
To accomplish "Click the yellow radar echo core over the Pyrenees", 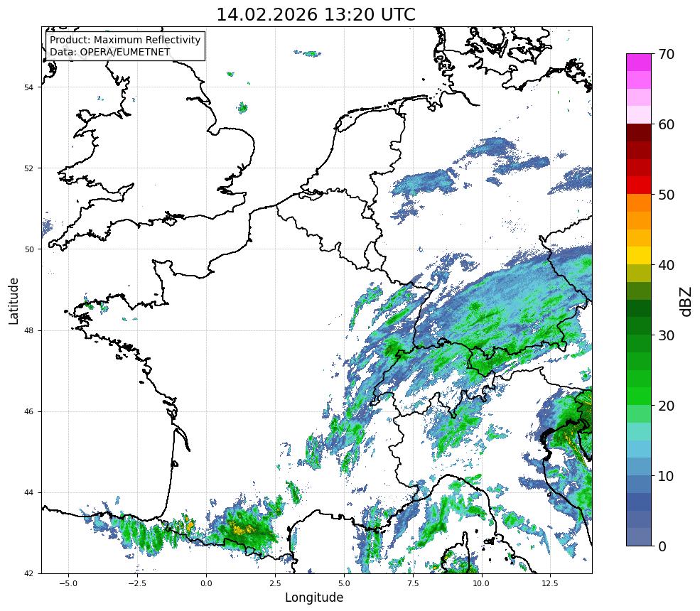I will 243,530.
